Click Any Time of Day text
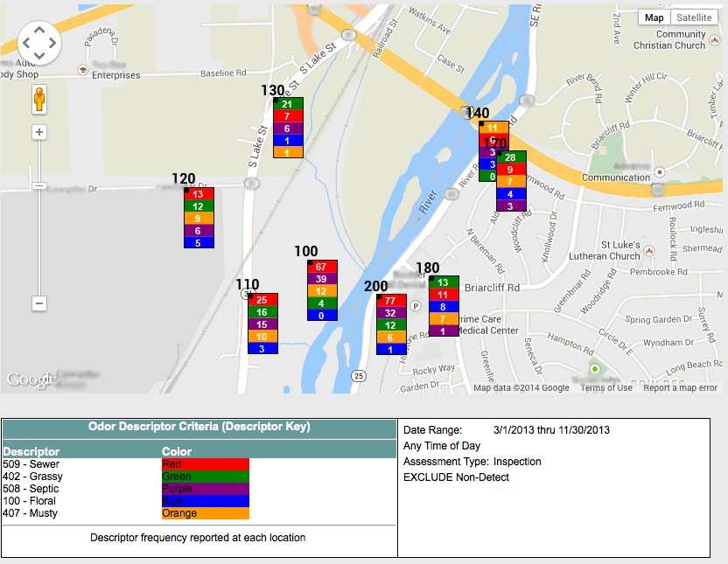728x564 pixels. click(442, 446)
